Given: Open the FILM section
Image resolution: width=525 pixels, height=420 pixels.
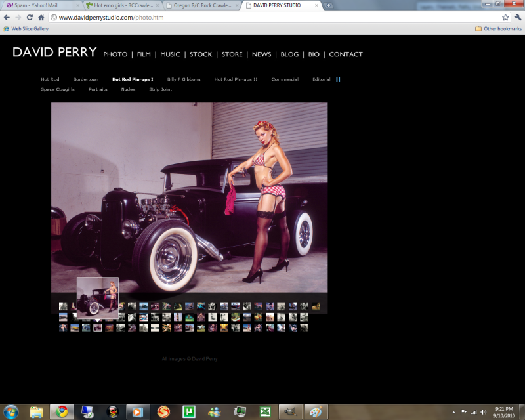Looking at the screenshot, I should (144, 54).
